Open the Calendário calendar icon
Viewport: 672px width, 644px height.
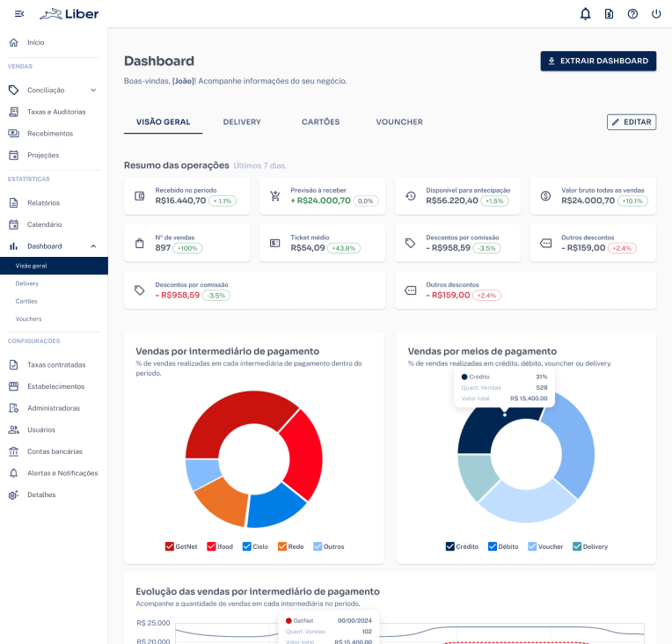click(13, 224)
